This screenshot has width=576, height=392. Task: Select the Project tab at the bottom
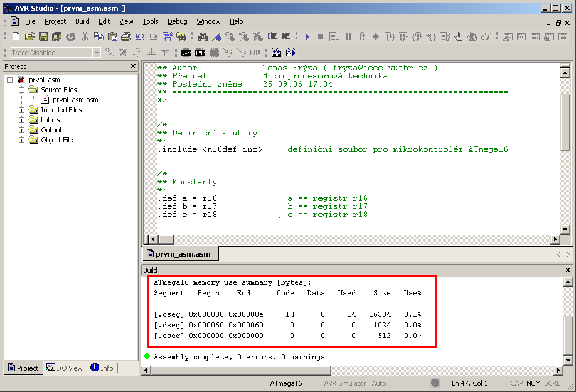(x=23, y=368)
